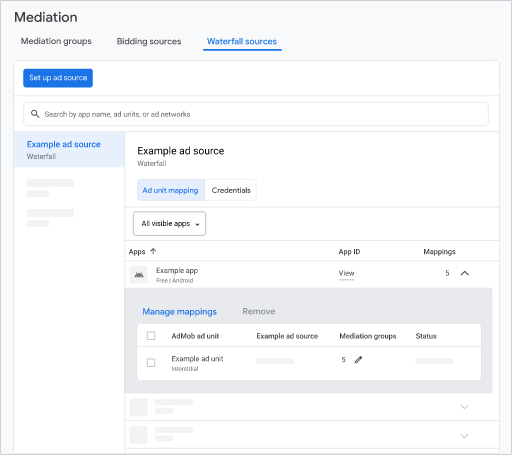Click the Manage mappings link

click(180, 312)
